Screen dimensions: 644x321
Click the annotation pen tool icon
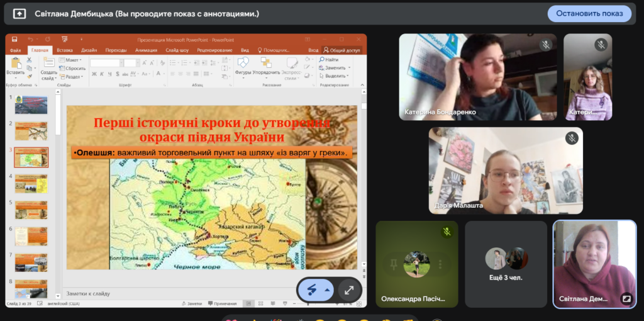[x=311, y=290]
